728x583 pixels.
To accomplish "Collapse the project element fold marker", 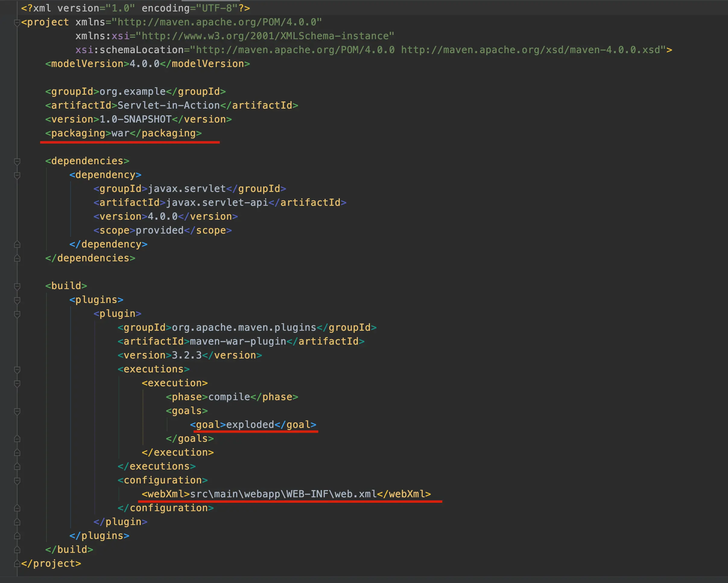I will click(17, 23).
